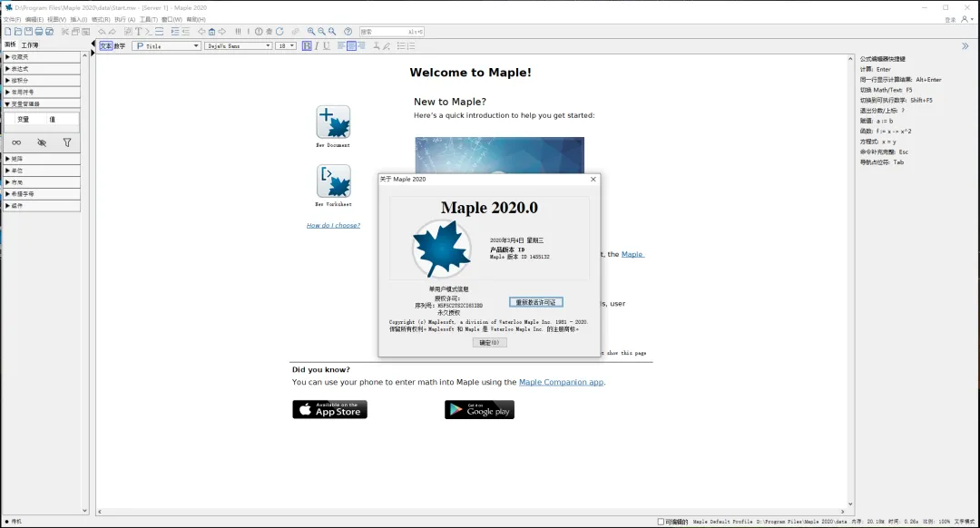Expand the 矩阵 palette
The height and width of the screenshot is (528, 980).
pos(41,159)
